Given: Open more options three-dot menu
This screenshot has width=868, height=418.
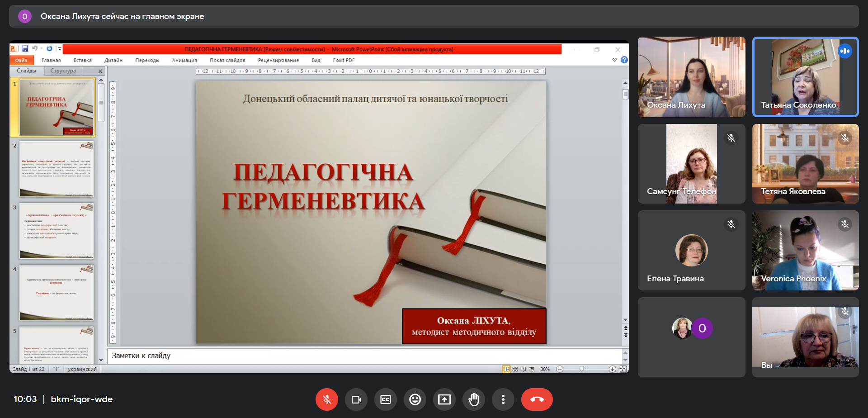Looking at the screenshot, I should pos(503,399).
